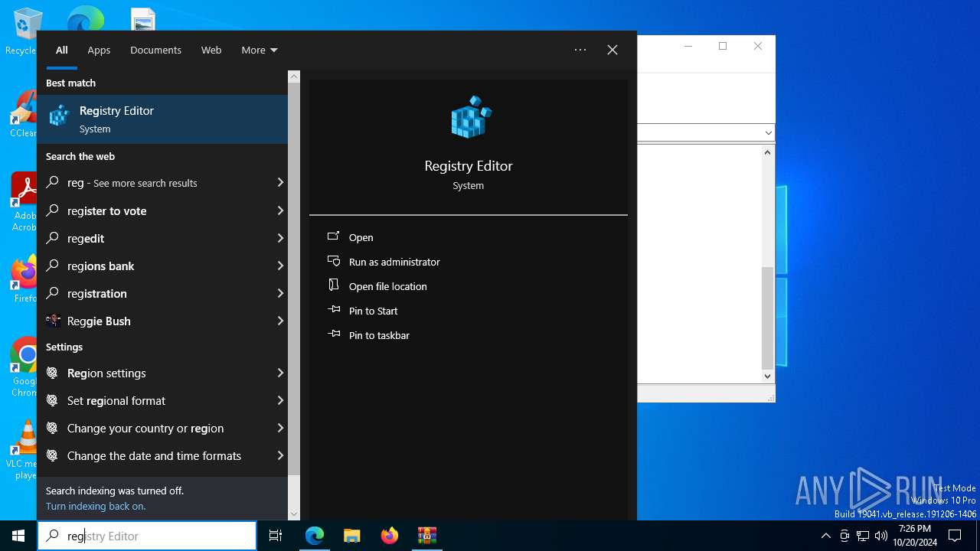Click background window scroll down arrow

click(767, 376)
